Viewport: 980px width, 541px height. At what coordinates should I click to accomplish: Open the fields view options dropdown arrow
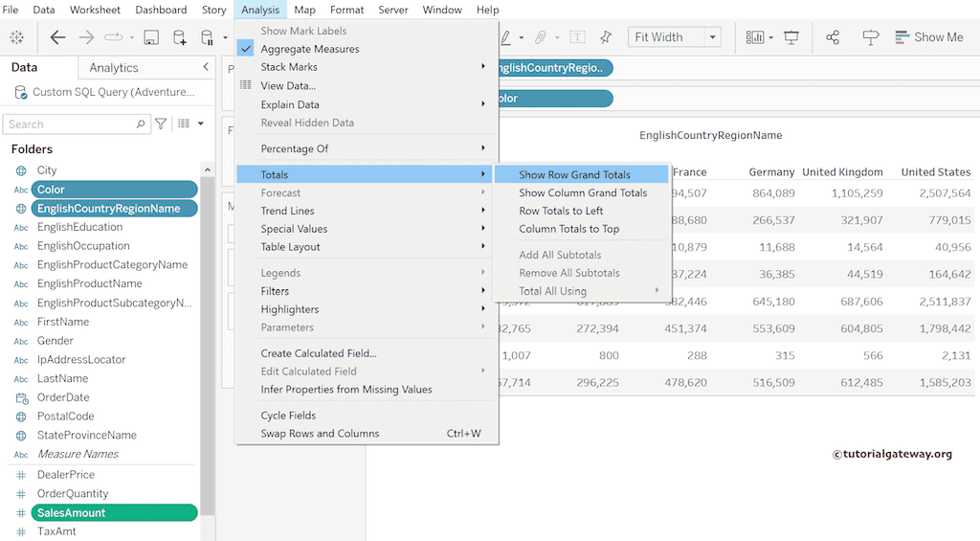(x=201, y=124)
